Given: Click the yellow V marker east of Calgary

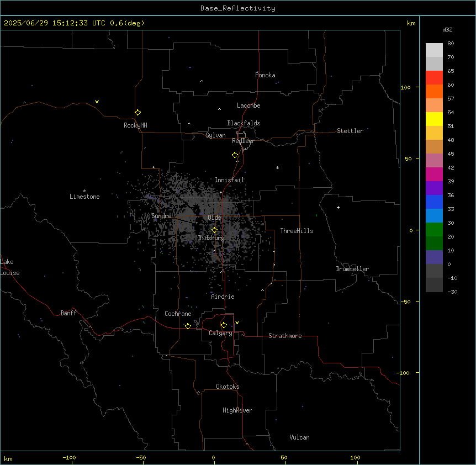Looking at the screenshot, I should (x=237, y=323).
